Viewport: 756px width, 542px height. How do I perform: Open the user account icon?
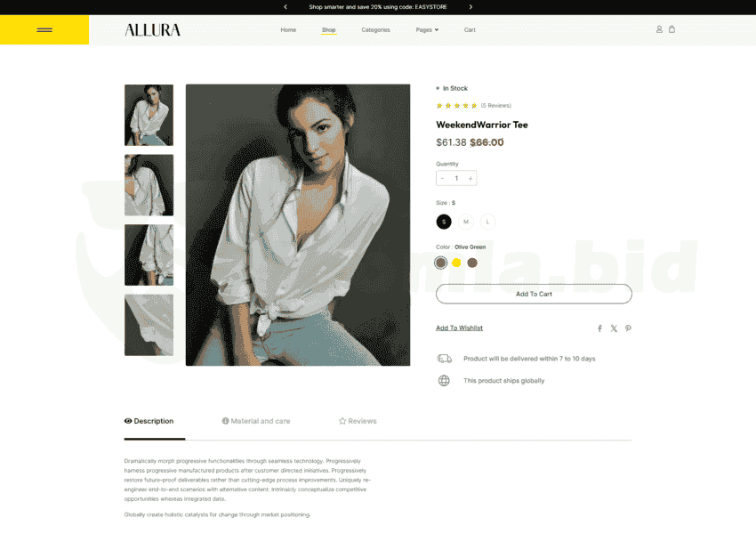(659, 29)
